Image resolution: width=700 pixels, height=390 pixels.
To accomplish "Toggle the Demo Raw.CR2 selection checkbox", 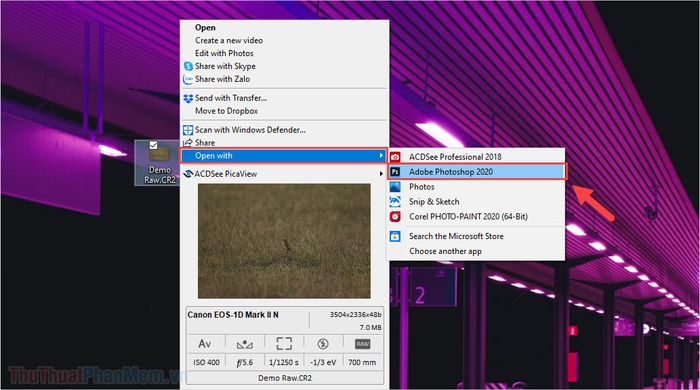I will coord(153,145).
